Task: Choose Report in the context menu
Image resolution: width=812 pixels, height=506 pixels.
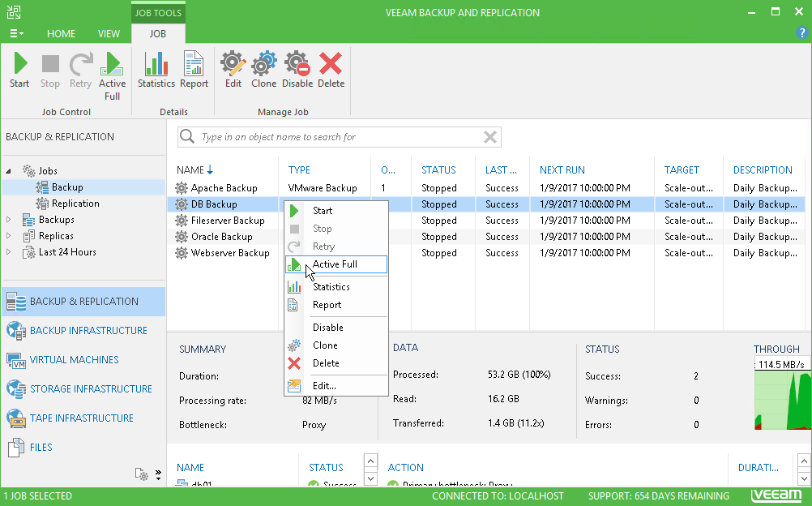Action: (x=336, y=305)
